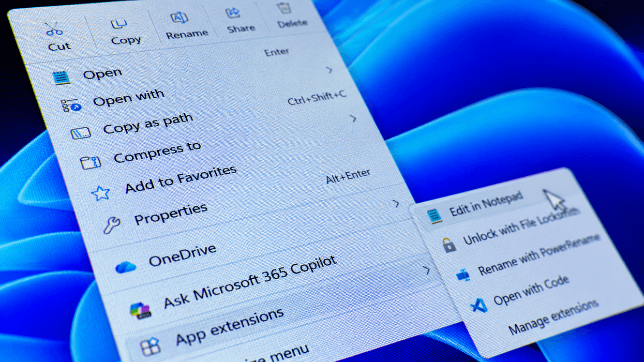Viewport: 644px width, 362px height.
Task: Expand the Compress to submenu chevron
Action: click(x=354, y=118)
